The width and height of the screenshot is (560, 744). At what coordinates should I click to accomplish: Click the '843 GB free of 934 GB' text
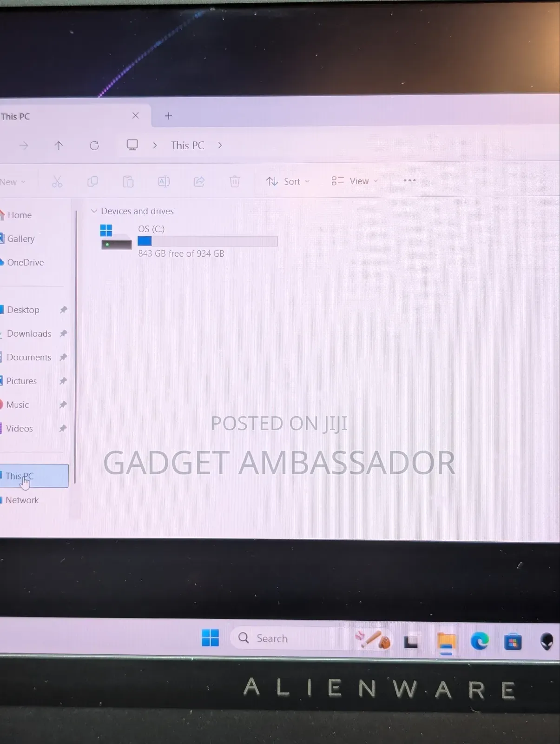pyautogui.click(x=181, y=253)
